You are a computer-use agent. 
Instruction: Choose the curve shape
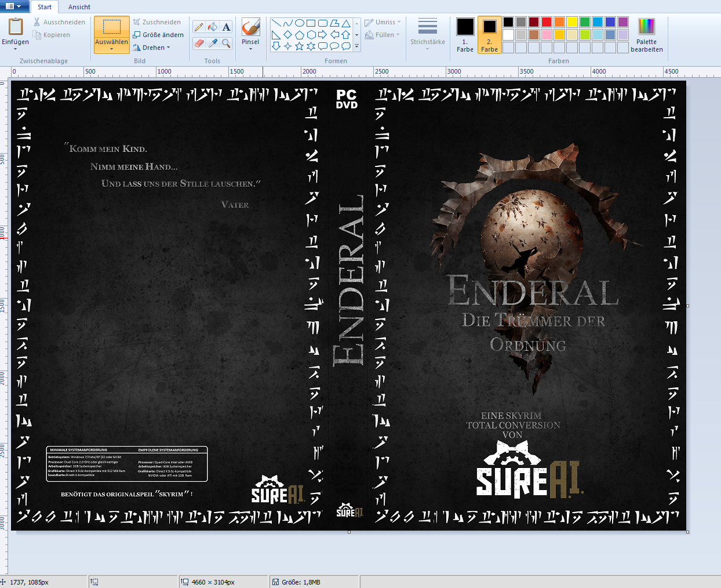tap(288, 23)
